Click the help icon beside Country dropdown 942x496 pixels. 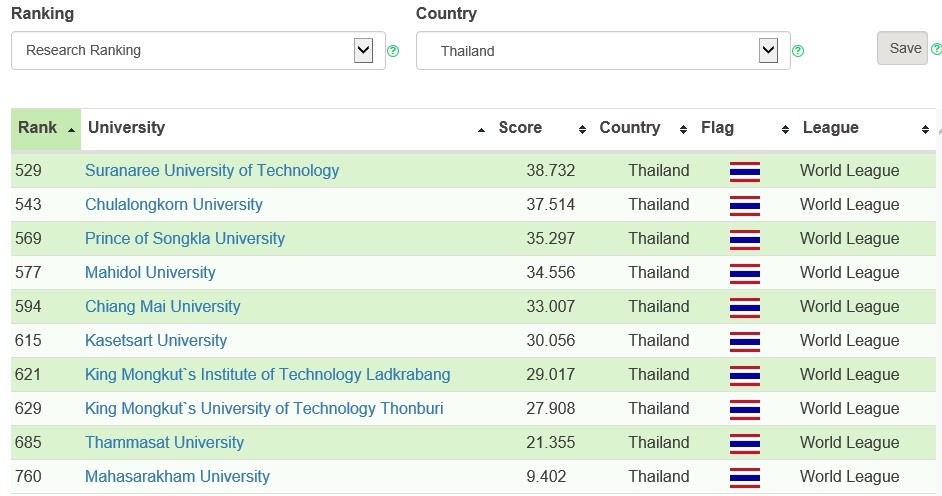[x=798, y=51]
